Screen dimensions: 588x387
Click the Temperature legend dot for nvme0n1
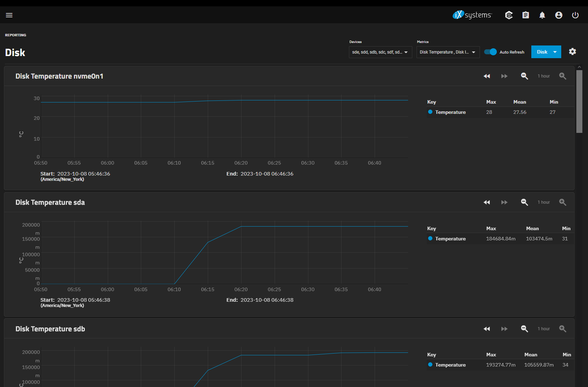[x=430, y=112]
